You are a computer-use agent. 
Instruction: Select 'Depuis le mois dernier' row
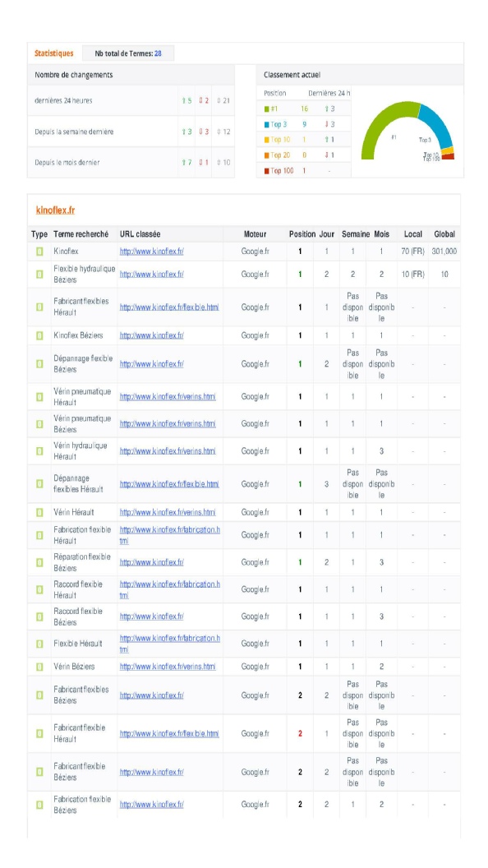coord(131,163)
